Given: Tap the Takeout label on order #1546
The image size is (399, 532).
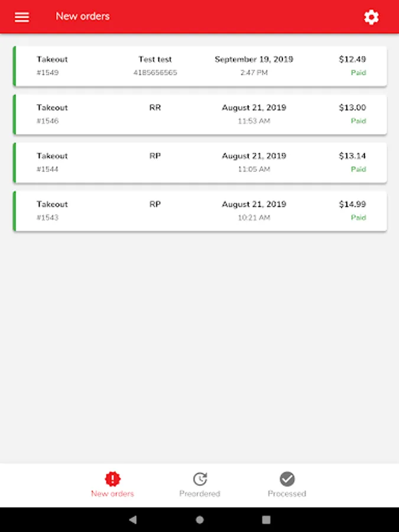Looking at the screenshot, I should (x=52, y=108).
